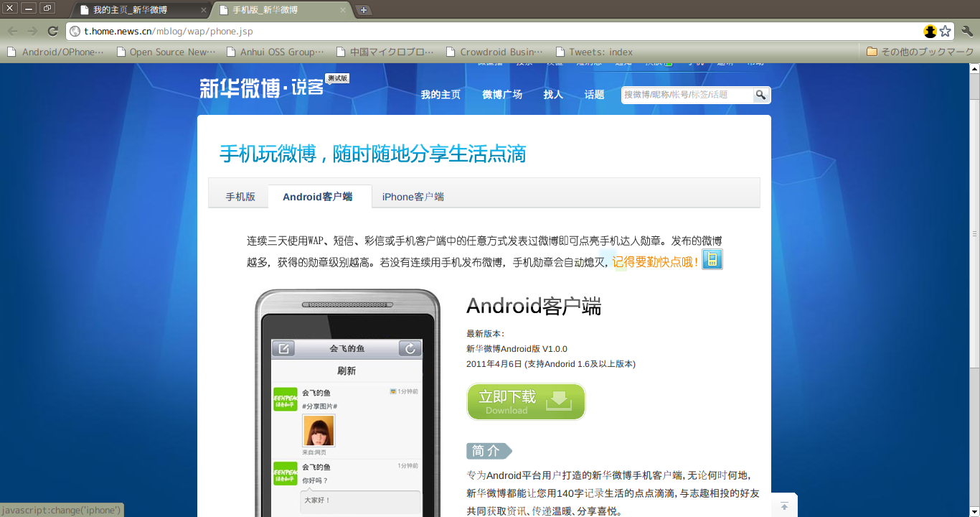Click the 大家好！ reply bubble in phone preview
The image size is (980, 517).
pyautogui.click(x=360, y=501)
